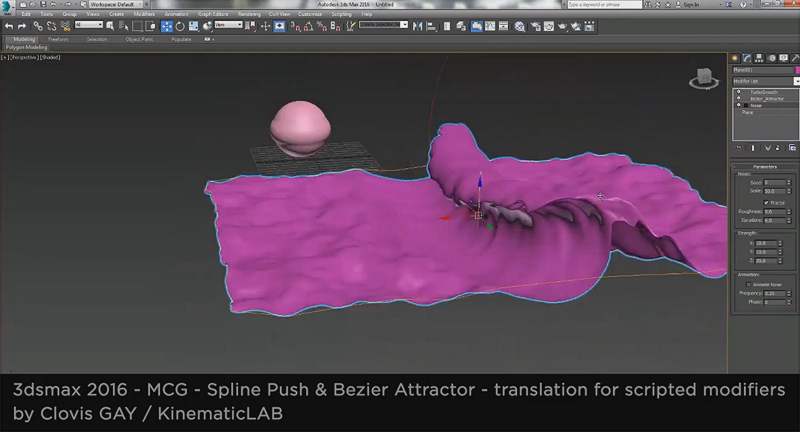
Task: Click the Noise Scale spinner arrows
Action: (789, 191)
